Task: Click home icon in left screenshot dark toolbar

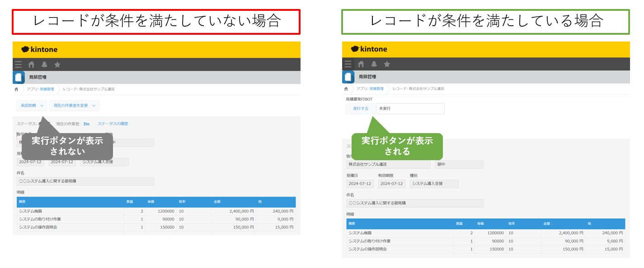Action: (31, 64)
